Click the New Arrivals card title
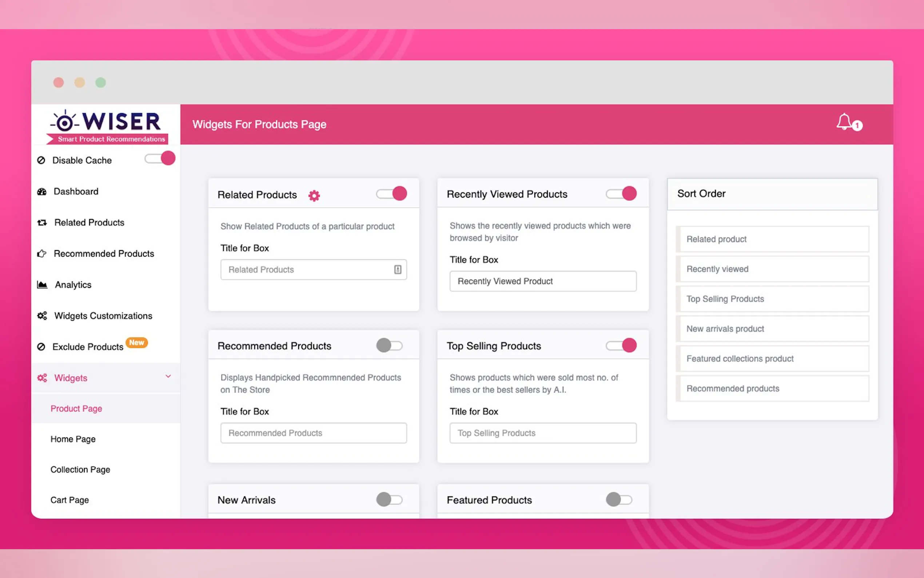924x578 pixels. 246,500
